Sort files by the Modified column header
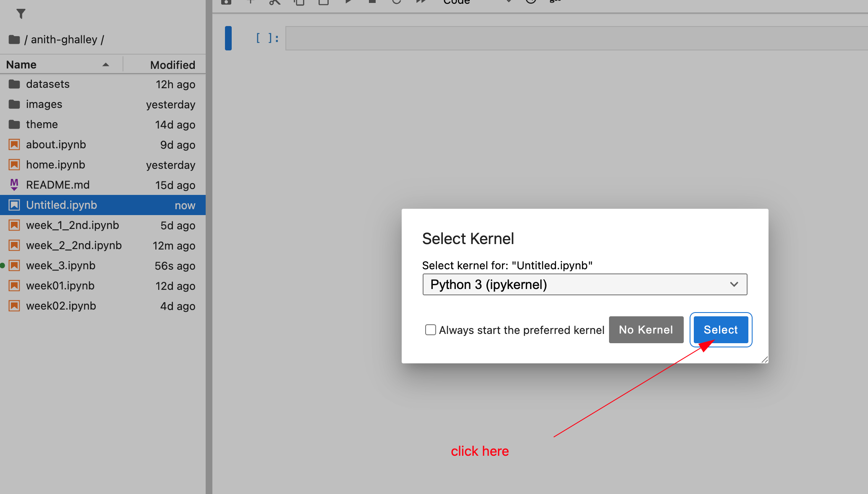This screenshot has height=494, width=868. [172, 65]
